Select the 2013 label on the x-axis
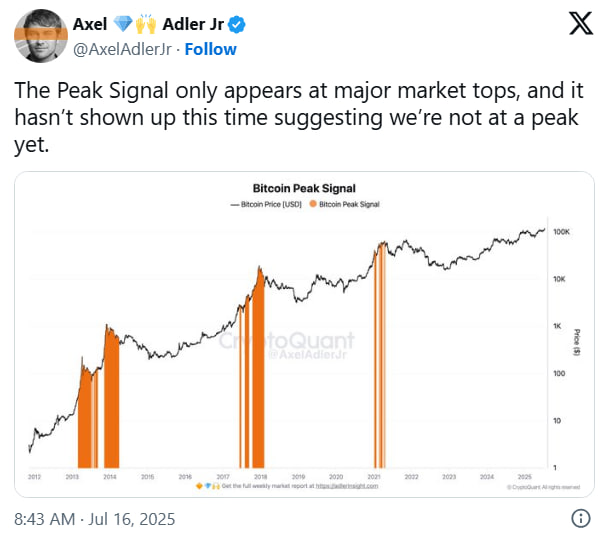Image resolution: width=600 pixels, height=539 pixels. [x=72, y=476]
